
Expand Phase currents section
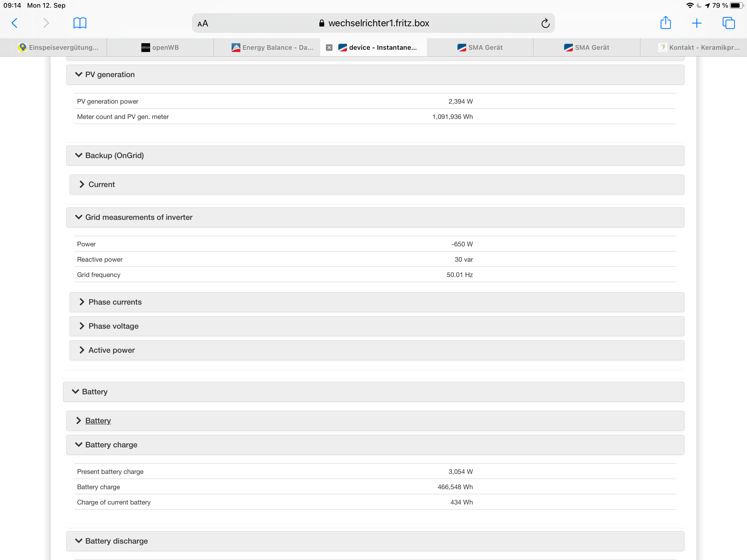(115, 302)
